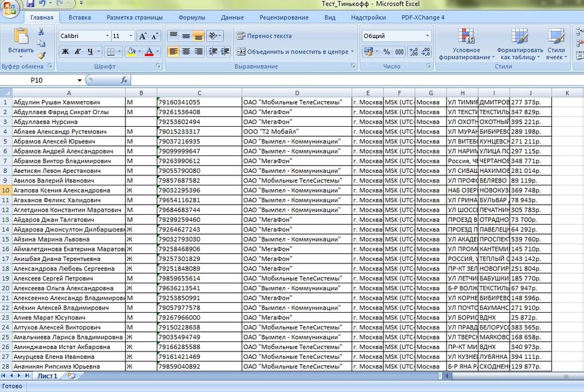The width and height of the screenshot is (584, 392).
Task: Switch to the Вид tab
Action: tap(330, 17)
